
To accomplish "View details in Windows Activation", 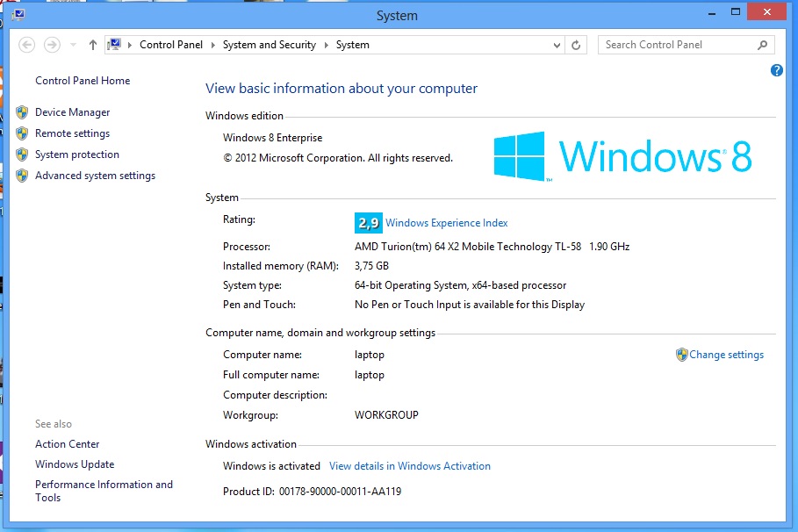I will pos(409,466).
